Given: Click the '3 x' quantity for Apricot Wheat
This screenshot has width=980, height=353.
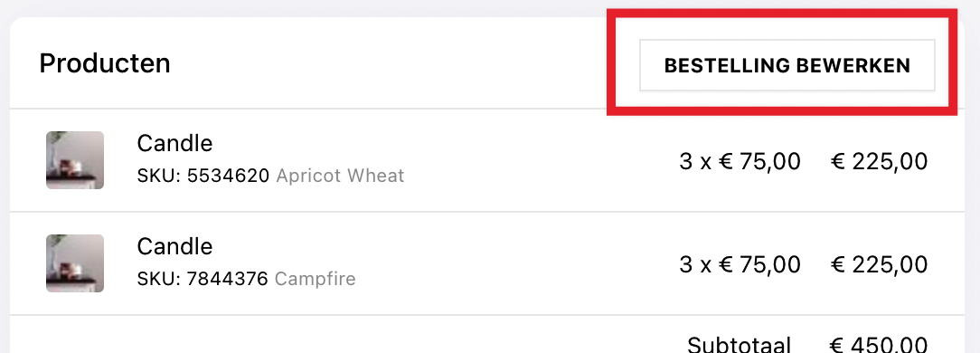Looking at the screenshot, I should pyautogui.click(x=695, y=161).
